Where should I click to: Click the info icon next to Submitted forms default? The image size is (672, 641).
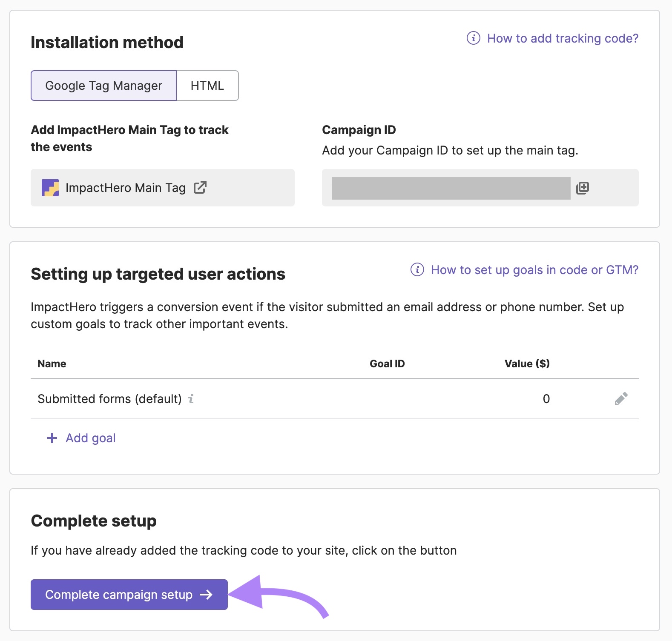191,399
